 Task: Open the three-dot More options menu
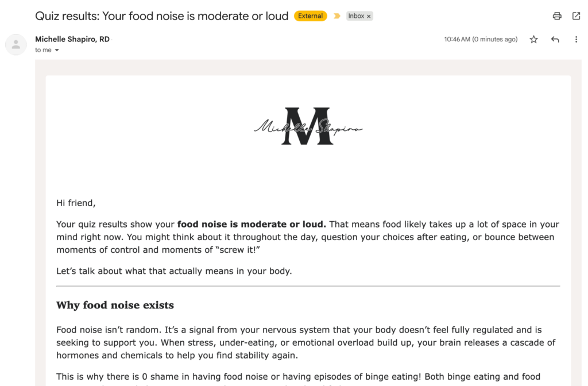point(576,40)
